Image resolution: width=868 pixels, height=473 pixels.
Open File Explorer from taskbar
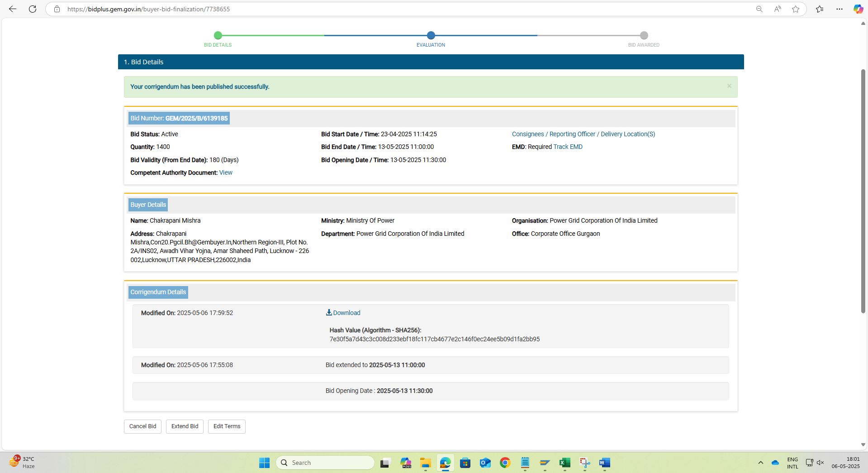click(426, 463)
